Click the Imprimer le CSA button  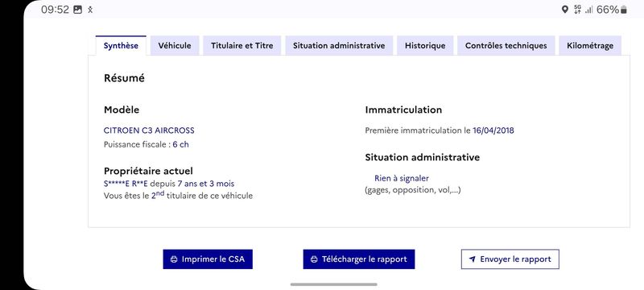coord(208,259)
